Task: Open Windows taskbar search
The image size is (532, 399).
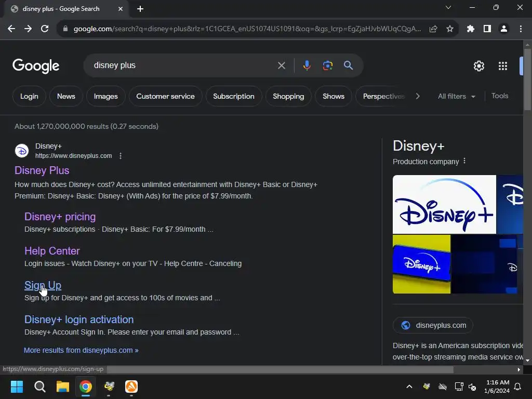Action: coord(39,387)
